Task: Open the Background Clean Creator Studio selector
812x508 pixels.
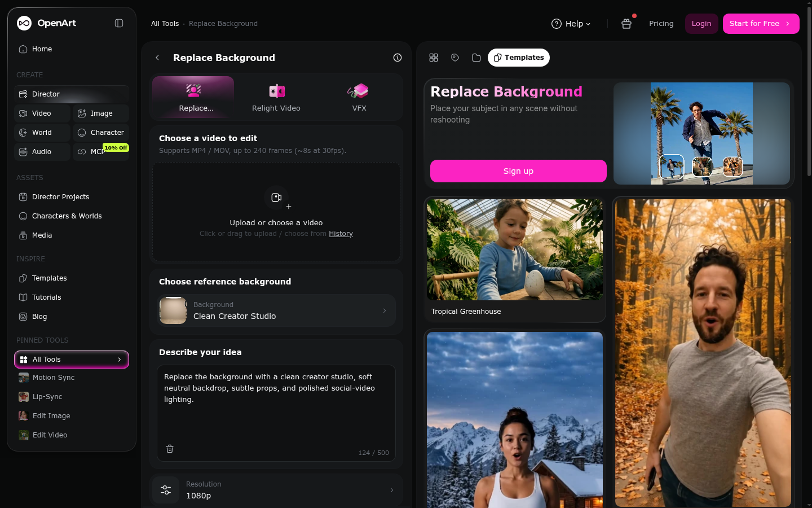Action: (x=276, y=310)
